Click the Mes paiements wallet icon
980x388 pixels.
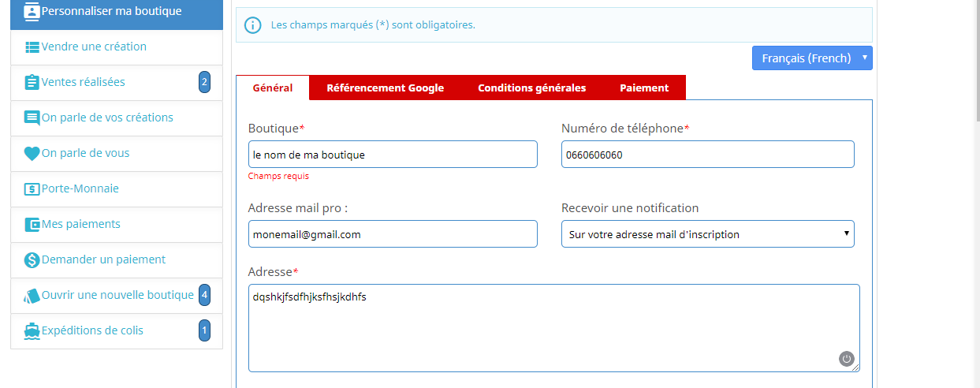tap(32, 225)
